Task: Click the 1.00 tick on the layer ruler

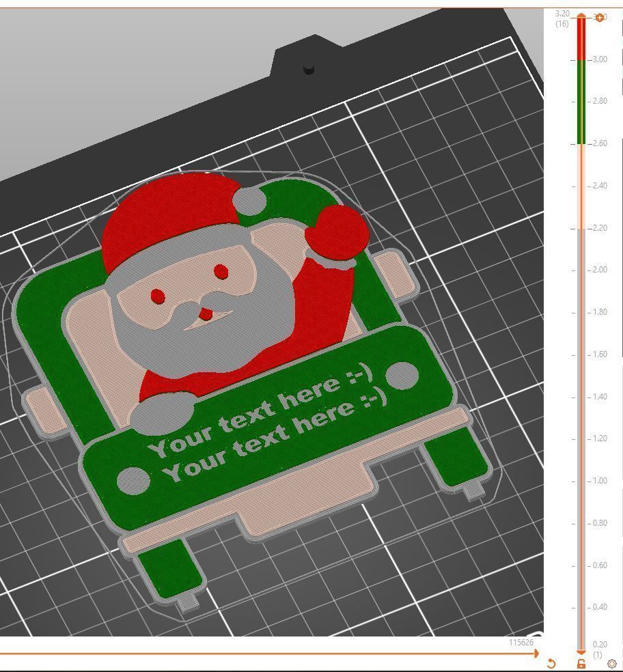Action: pos(599,481)
